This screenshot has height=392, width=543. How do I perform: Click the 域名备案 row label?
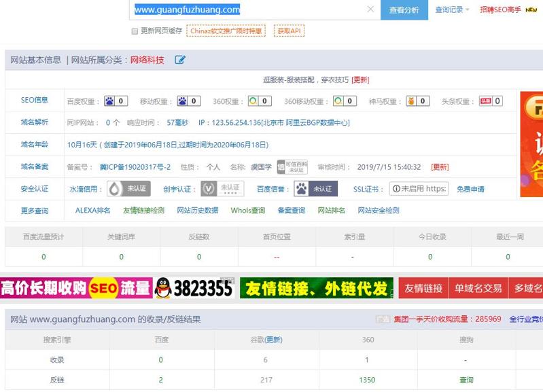(x=34, y=166)
